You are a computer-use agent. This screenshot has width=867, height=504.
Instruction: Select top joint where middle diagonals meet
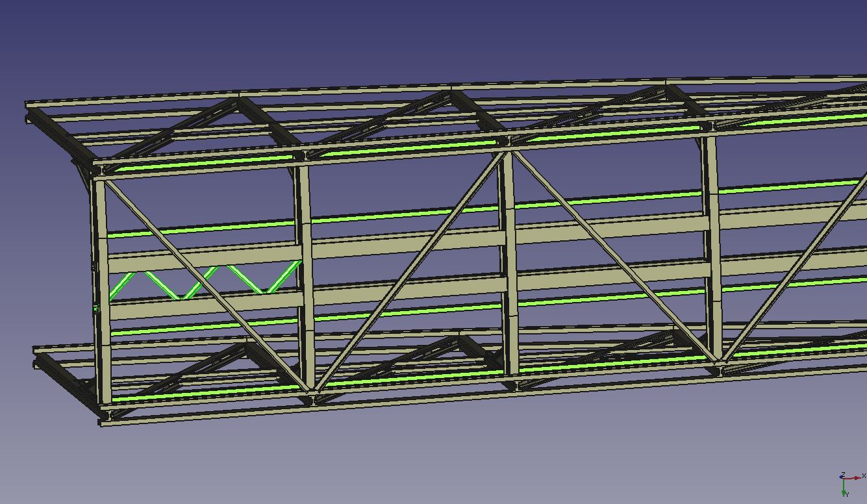pyautogui.click(x=507, y=152)
